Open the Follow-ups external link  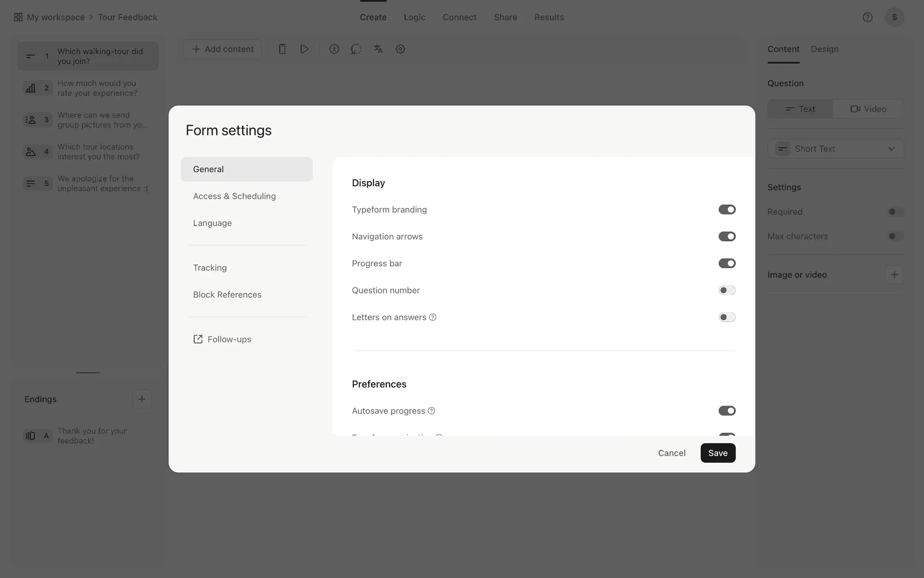pos(222,340)
